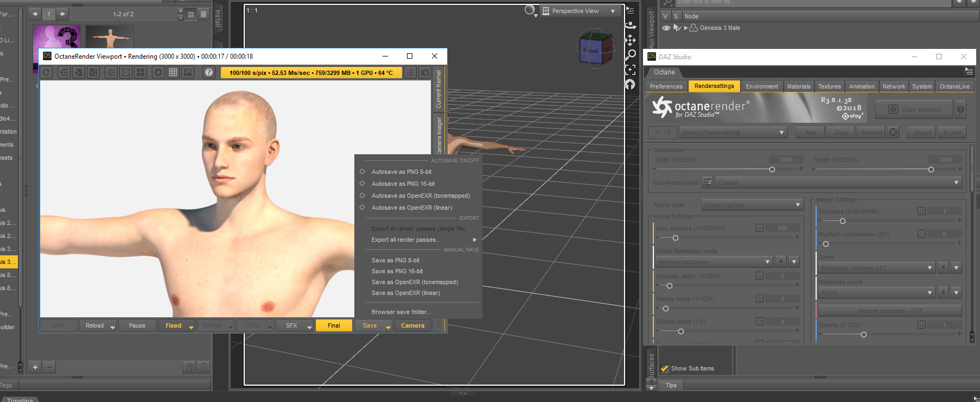The height and width of the screenshot is (402, 980).
Task: Click the orbit camera tool in DAZ viewport
Action: (x=630, y=25)
